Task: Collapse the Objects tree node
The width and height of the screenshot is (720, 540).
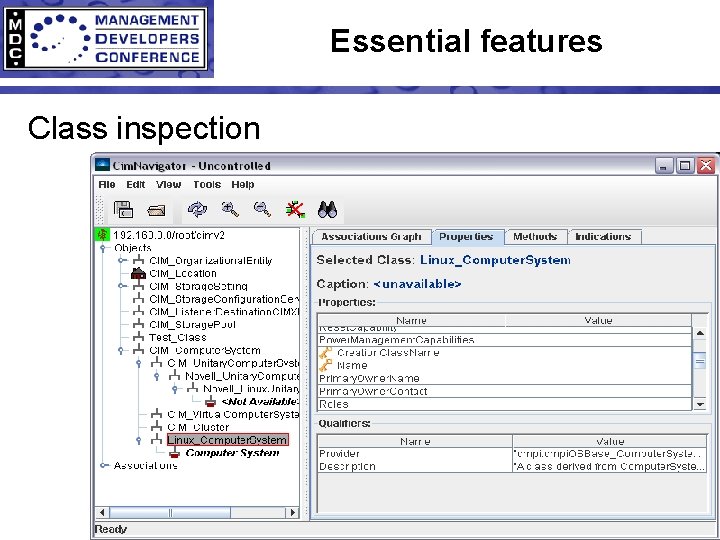Action: (x=103, y=248)
